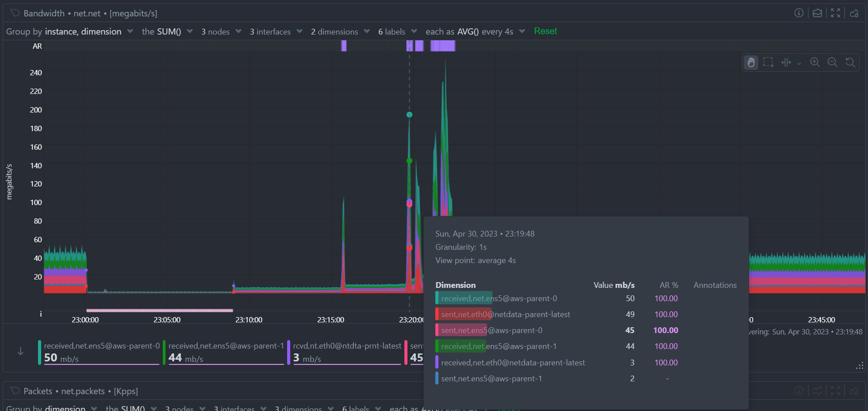The image size is (868, 411).
Task: Toggle received net.ens5@aws-parent-1 legend series
Action: pos(226,352)
